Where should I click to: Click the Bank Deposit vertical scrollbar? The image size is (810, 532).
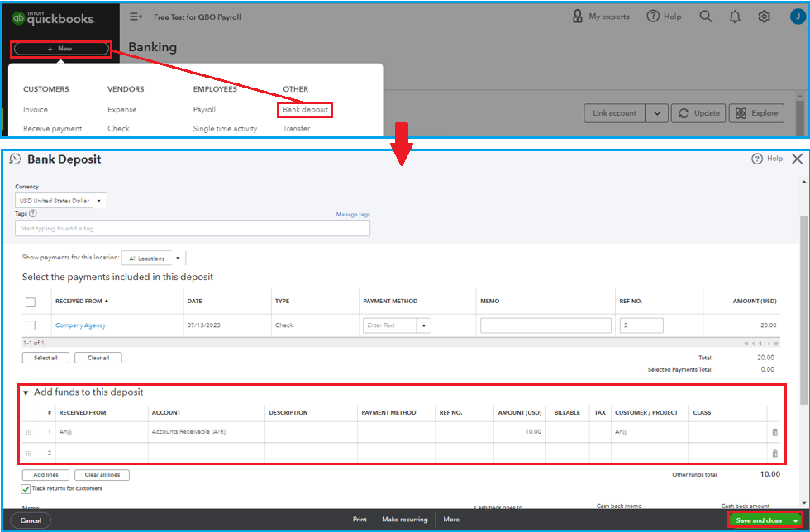[x=803, y=310]
